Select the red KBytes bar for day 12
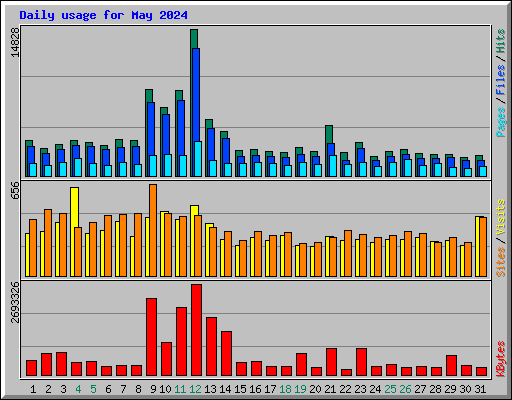This screenshot has width=512, height=400. pos(196,330)
